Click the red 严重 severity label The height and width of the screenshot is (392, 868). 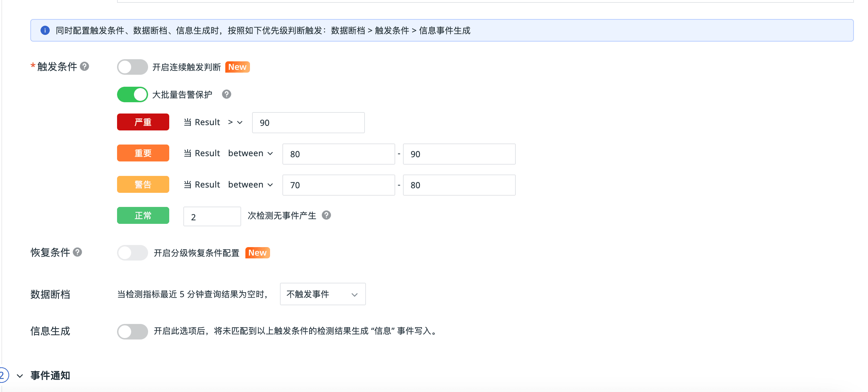click(x=143, y=122)
